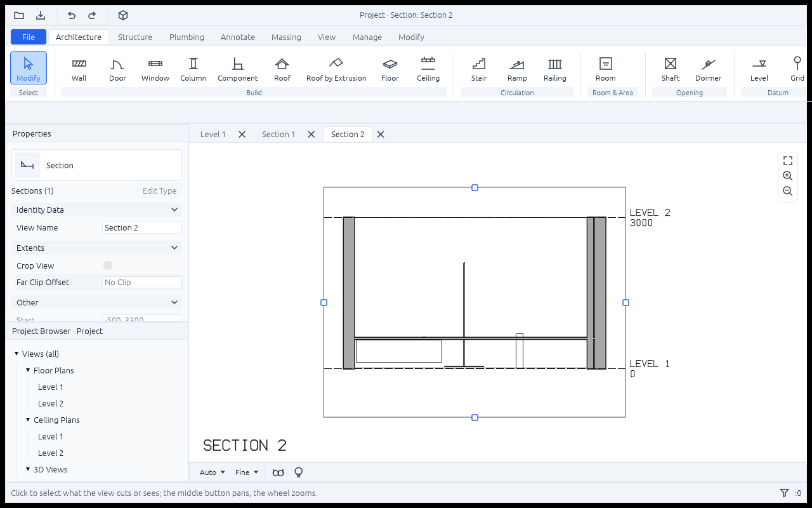Select the Column tool
The height and width of the screenshot is (508, 812).
pyautogui.click(x=193, y=69)
